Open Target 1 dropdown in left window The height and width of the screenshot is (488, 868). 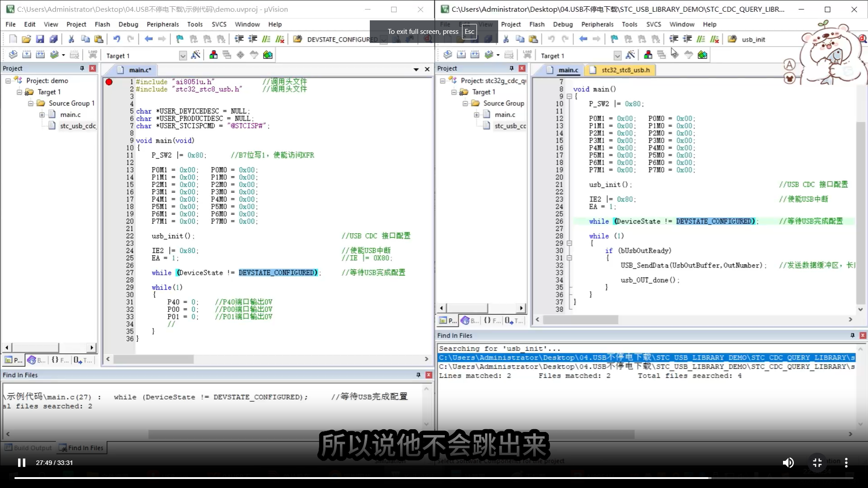(183, 56)
